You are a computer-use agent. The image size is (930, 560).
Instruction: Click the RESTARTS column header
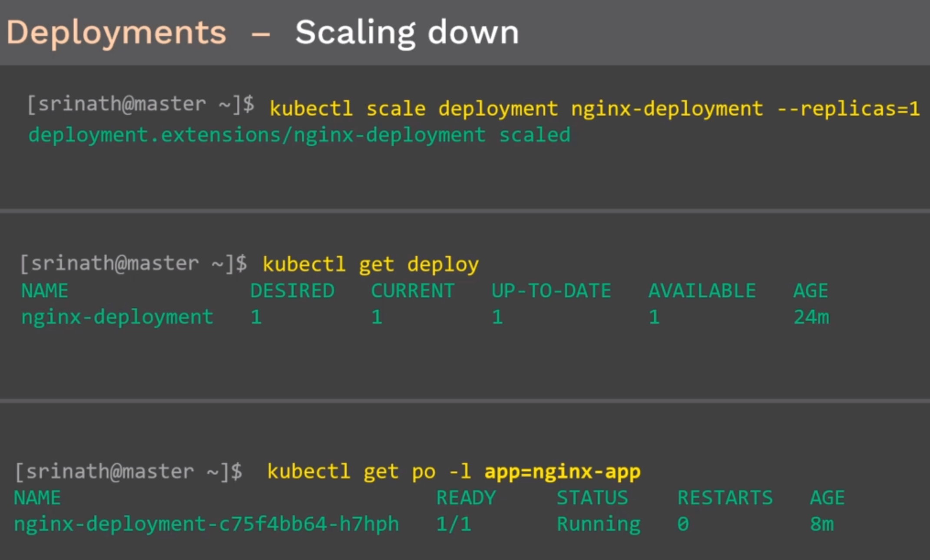point(725,498)
